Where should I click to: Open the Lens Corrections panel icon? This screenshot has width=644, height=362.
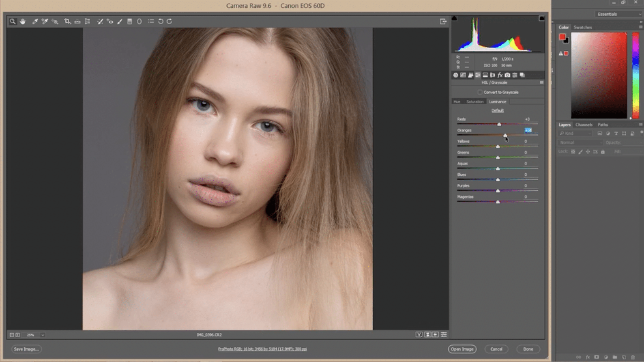coord(492,75)
